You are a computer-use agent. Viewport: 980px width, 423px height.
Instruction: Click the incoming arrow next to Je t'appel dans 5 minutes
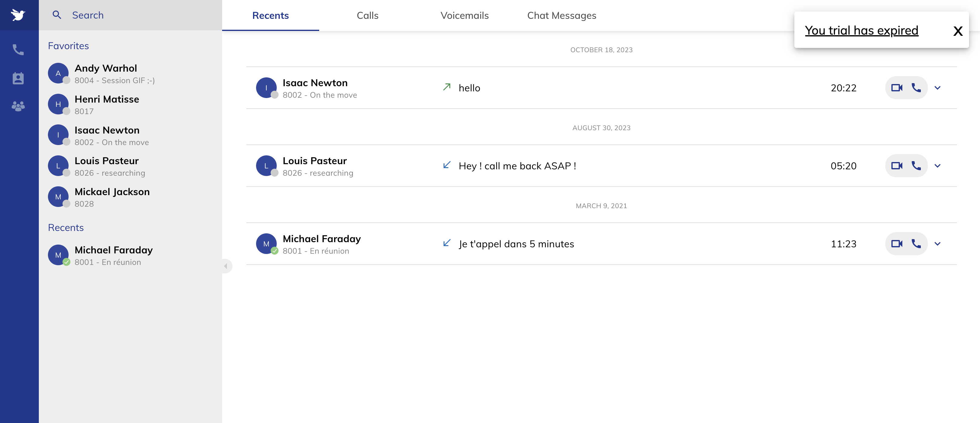click(x=447, y=243)
